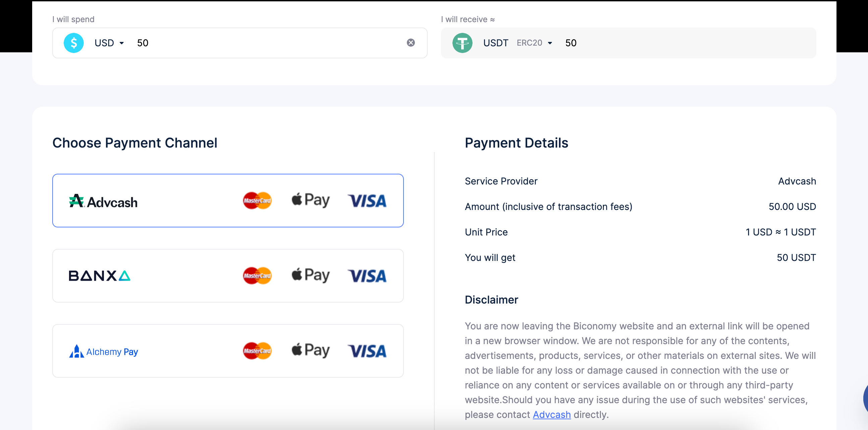Open the Advcash link in the disclaimer
The width and height of the screenshot is (868, 430).
(x=552, y=415)
